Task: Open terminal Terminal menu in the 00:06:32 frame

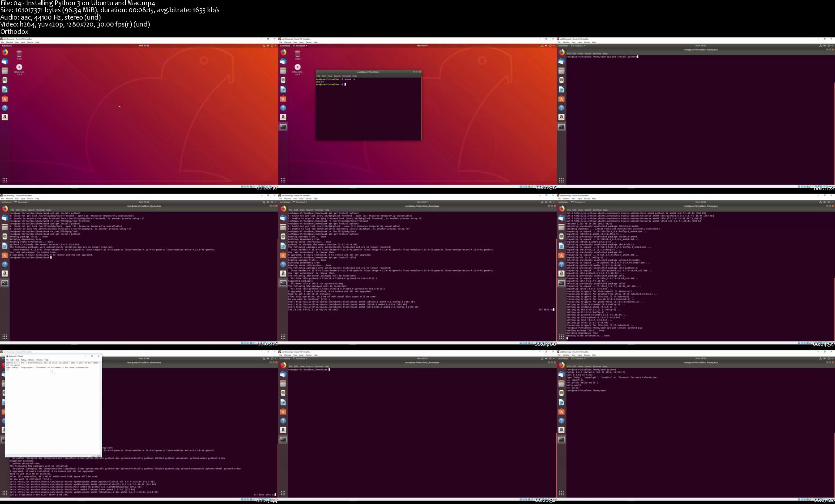Action: point(319,366)
